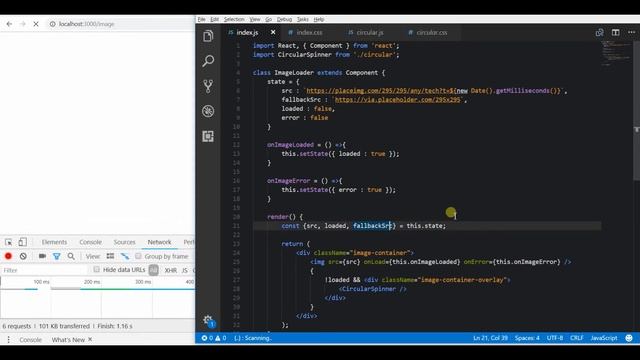The image size is (640, 360).
Task: Filter network requests by JS
Action: tap(185, 270)
